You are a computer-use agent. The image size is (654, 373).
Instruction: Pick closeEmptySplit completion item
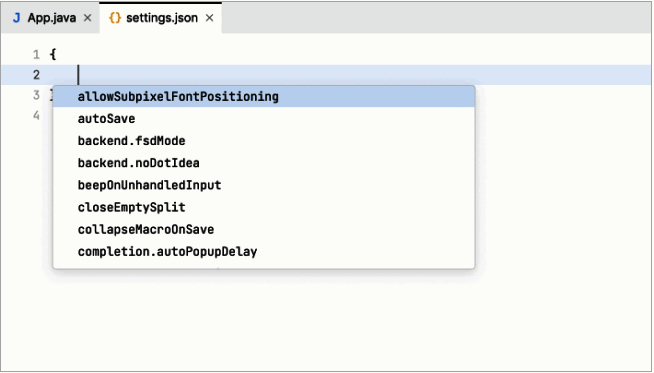[x=264, y=207]
